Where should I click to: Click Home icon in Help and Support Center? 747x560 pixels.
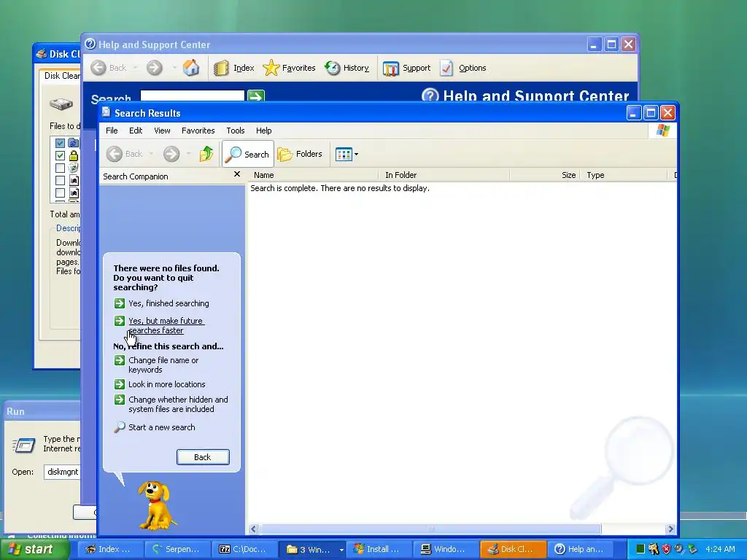[x=191, y=68]
